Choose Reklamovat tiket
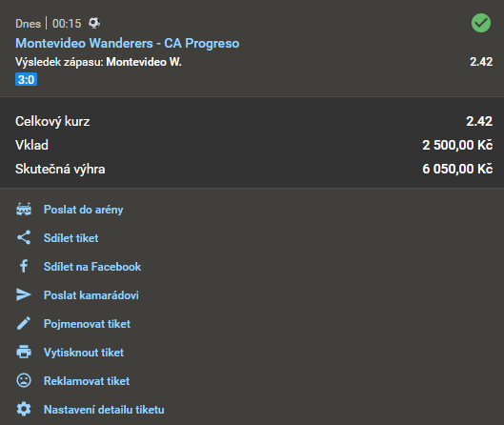Image resolution: width=504 pixels, height=425 pixels. point(87,381)
